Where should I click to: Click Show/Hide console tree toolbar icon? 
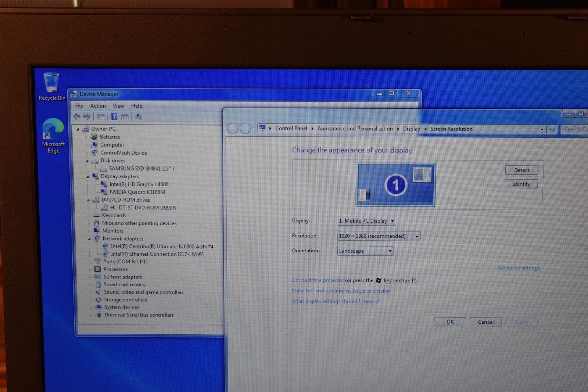(x=101, y=117)
